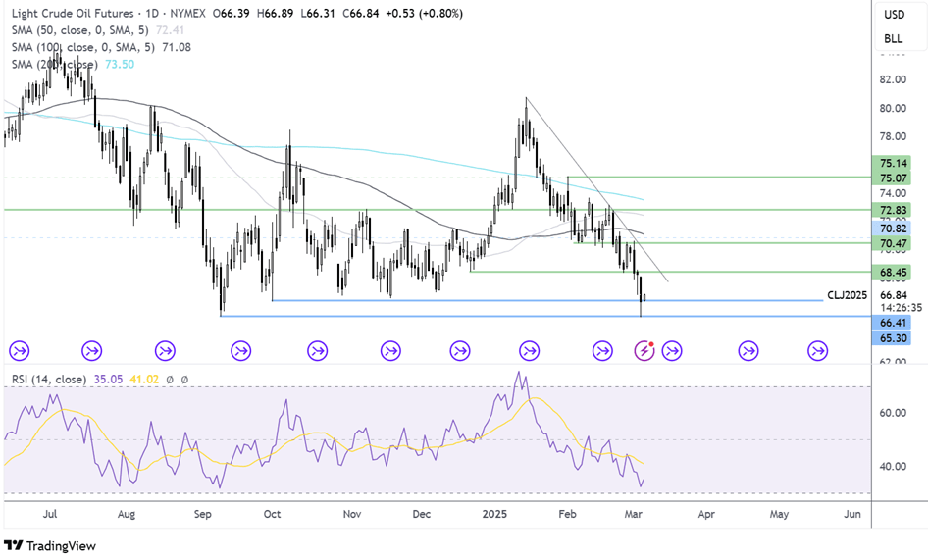Click the 1D interval in chart title
Image resolution: width=928 pixels, height=560 pixels.
[152, 13]
